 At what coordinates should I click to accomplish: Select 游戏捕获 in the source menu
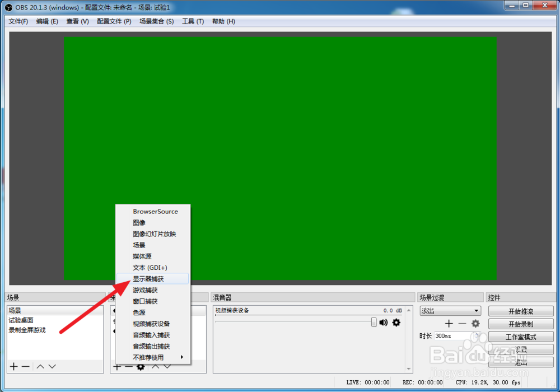153,290
